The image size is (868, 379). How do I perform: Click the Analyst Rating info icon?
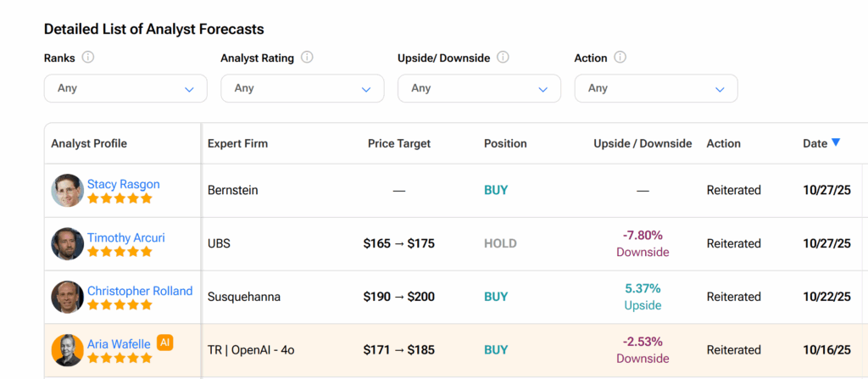click(307, 58)
